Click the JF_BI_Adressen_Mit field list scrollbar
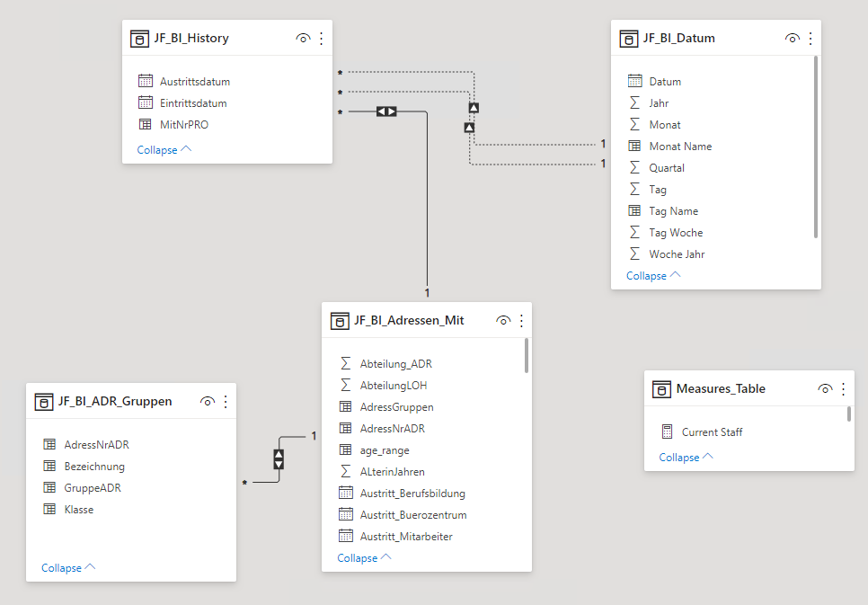The image size is (868, 605). point(526,356)
